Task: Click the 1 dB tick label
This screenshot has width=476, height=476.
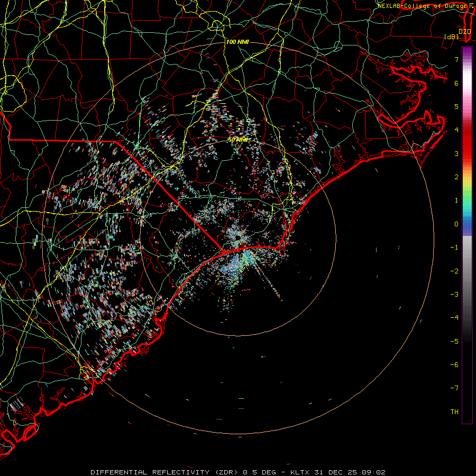Action: click(456, 200)
